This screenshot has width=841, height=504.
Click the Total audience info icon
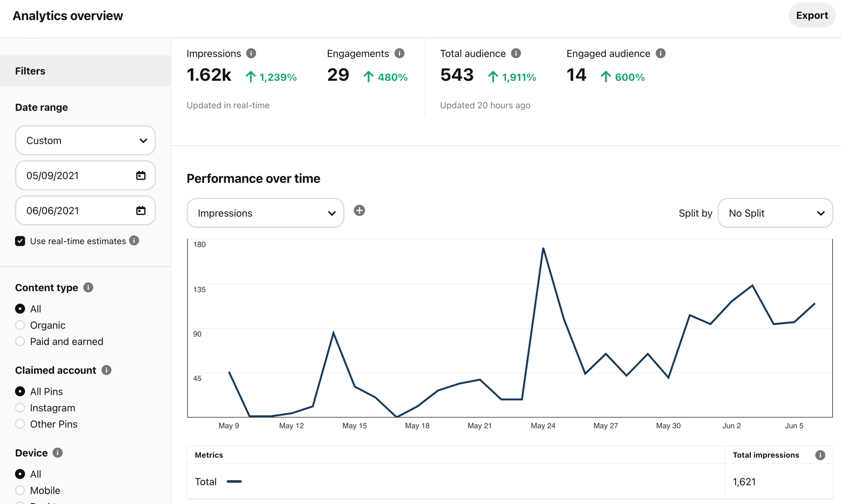click(516, 53)
